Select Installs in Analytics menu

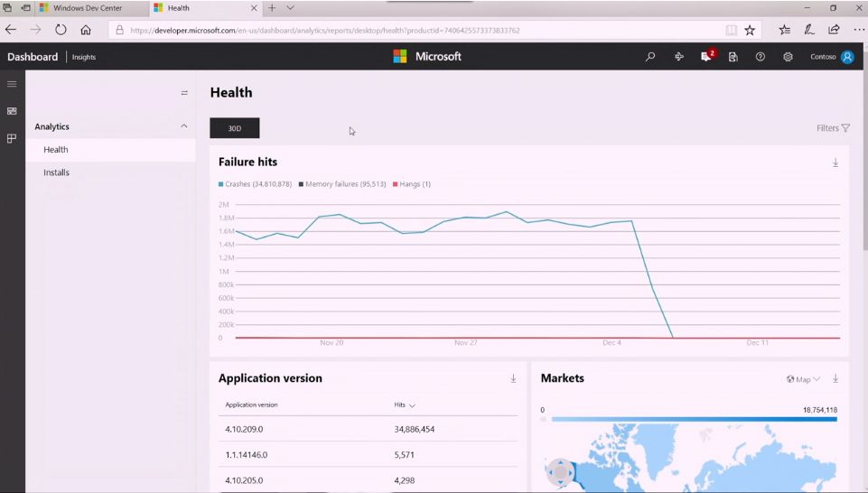pyautogui.click(x=111, y=172)
